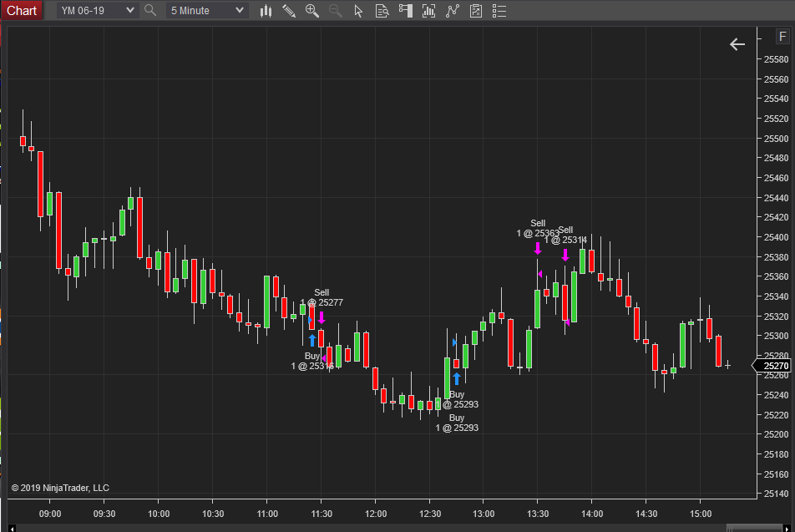Click the current price marker 25270
This screenshot has height=532, width=795.
[772, 366]
